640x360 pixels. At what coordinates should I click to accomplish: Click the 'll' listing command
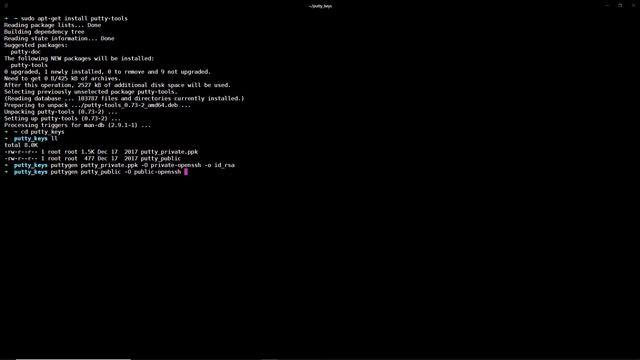(54, 138)
